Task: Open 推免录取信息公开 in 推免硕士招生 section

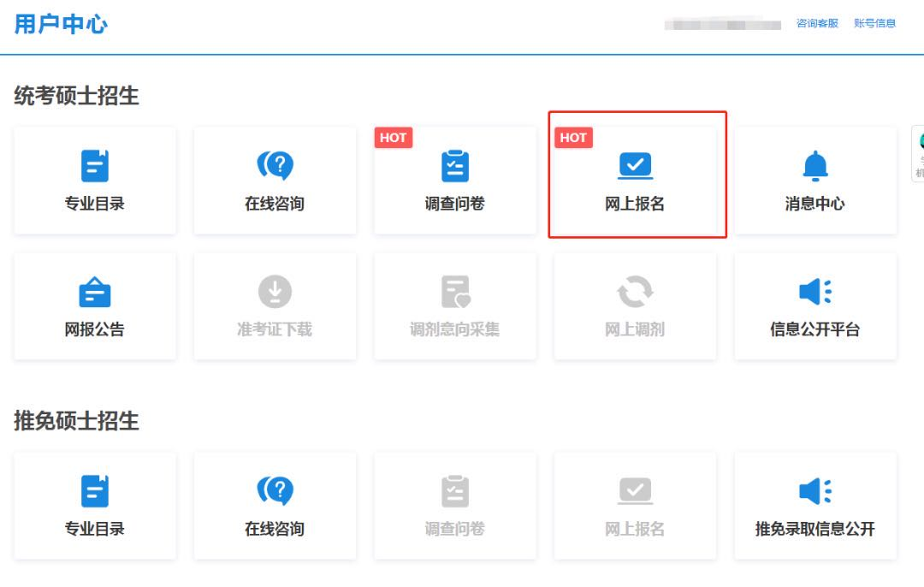Action: pos(814,506)
